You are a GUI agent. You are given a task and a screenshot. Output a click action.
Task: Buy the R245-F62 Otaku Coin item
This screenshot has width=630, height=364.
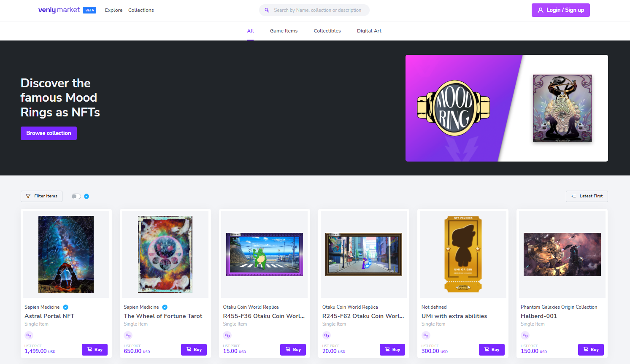tap(392, 350)
